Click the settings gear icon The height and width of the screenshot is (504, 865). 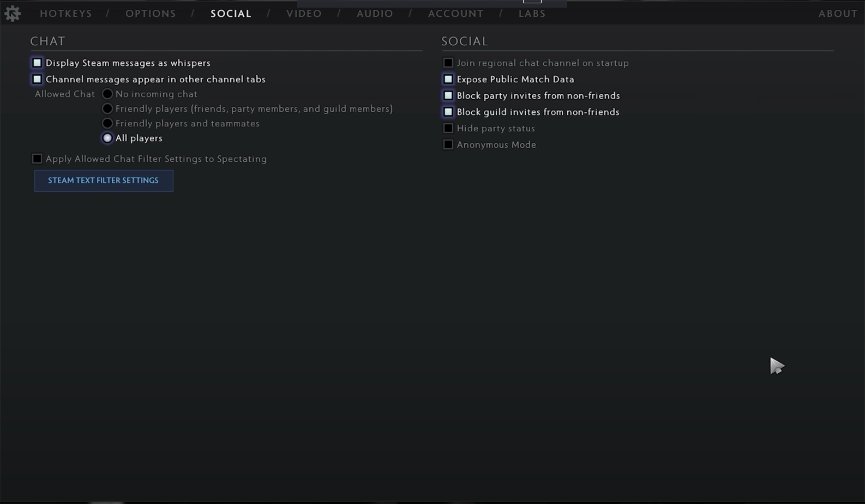point(13,14)
